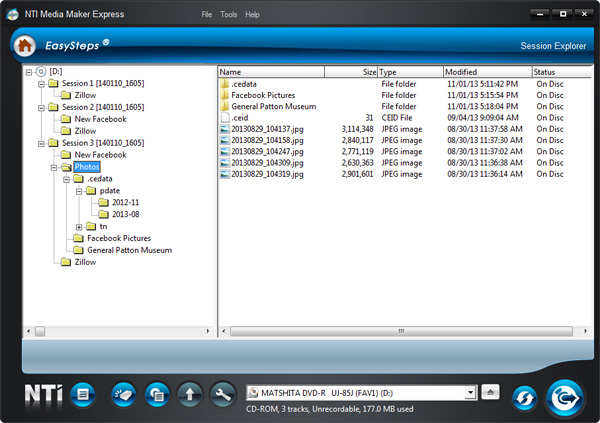The height and width of the screenshot is (423, 600).
Task: Click the copy files icon in bottom toolbar
Action: point(157,394)
